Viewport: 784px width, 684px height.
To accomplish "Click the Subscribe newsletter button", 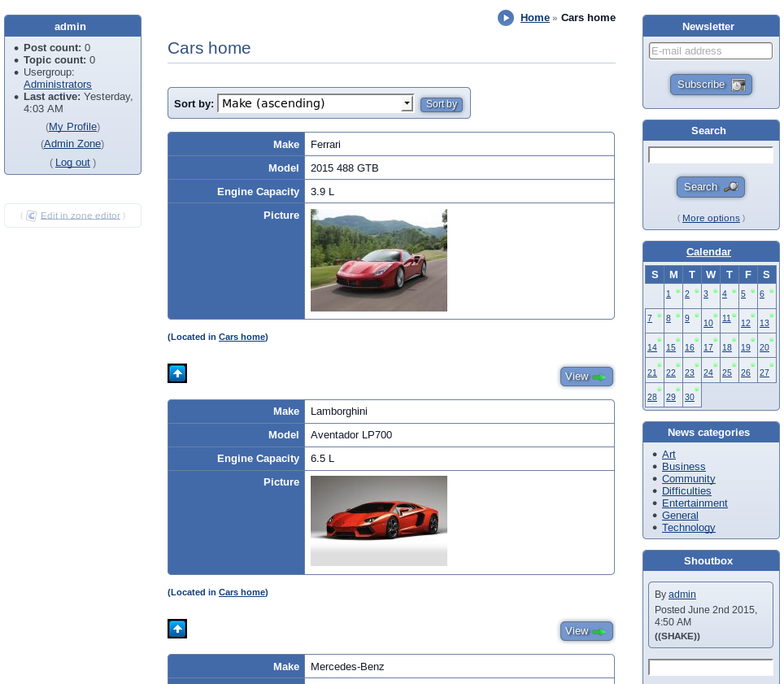I will pos(711,85).
